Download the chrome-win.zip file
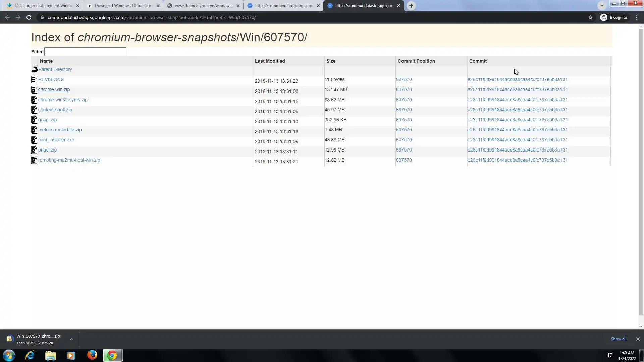This screenshot has height=362, width=644. (54, 89)
